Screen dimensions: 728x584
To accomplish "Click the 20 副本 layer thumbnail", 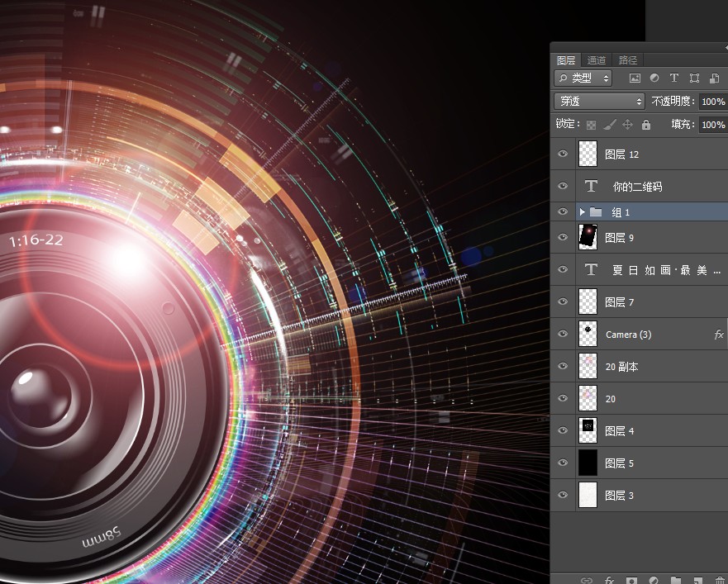I will point(588,366).
